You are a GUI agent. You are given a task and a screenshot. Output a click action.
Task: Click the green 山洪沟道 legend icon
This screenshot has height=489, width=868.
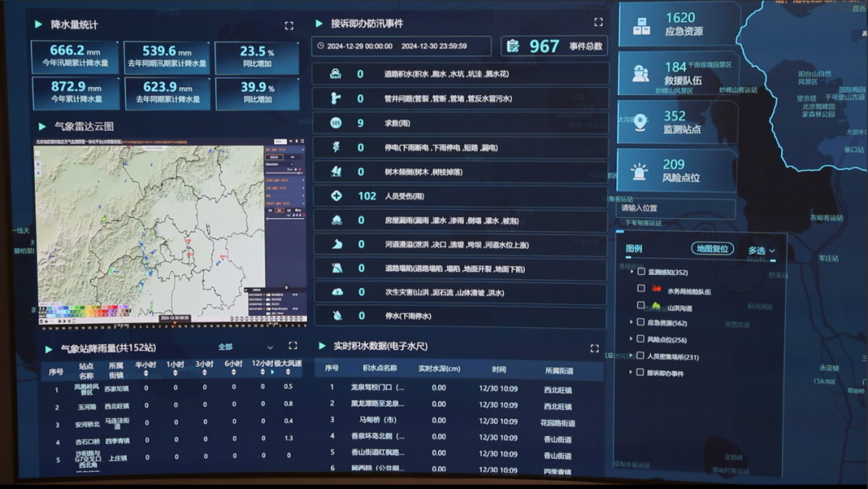[656, 306]
